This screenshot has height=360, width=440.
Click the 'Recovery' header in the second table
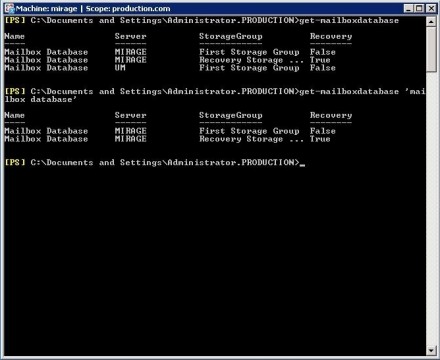tap(331, 116)
